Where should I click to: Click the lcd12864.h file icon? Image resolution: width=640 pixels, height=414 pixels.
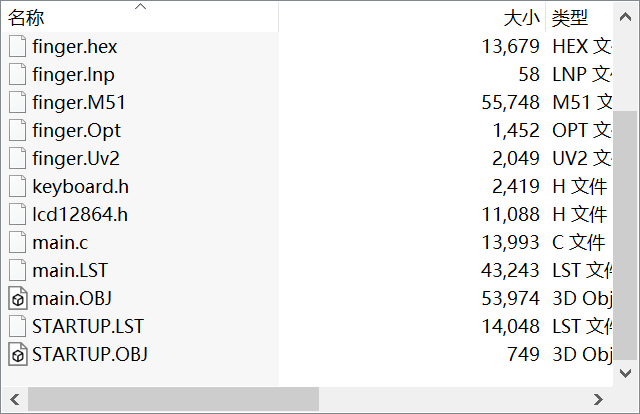pos(18,214)
